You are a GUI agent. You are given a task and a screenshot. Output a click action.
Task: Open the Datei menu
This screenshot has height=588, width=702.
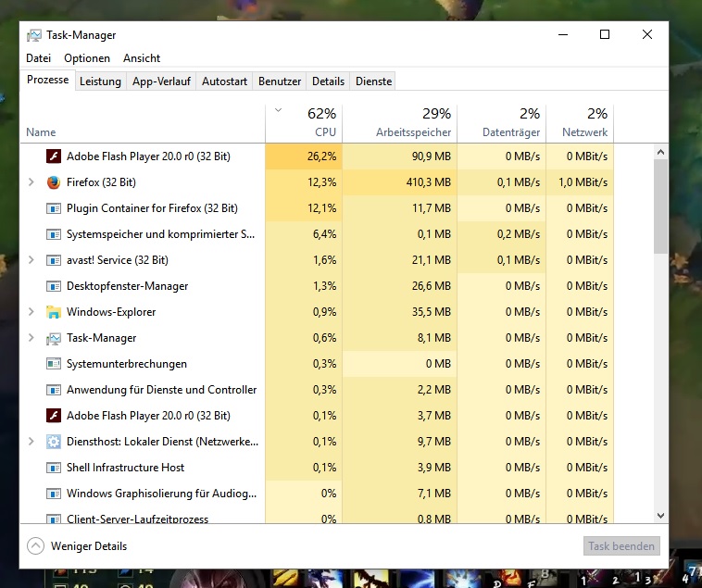pyautogui.click(x=39, y=58)
